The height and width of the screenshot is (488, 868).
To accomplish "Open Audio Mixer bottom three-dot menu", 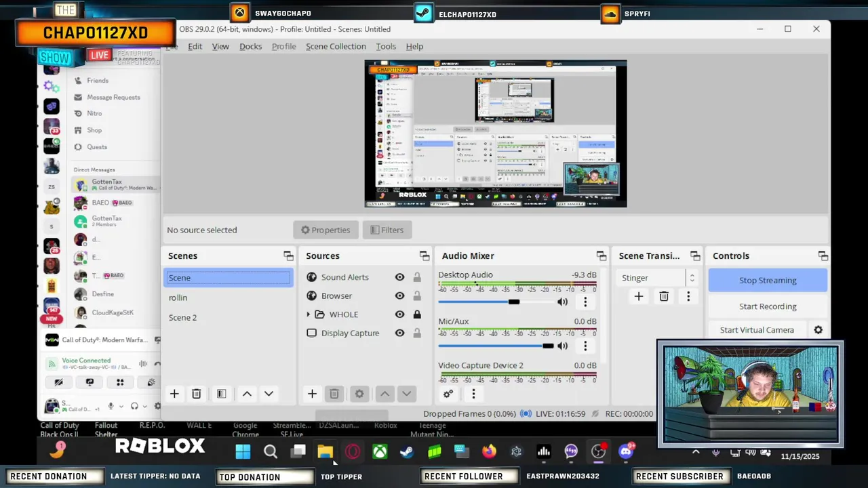I will 473,394.
